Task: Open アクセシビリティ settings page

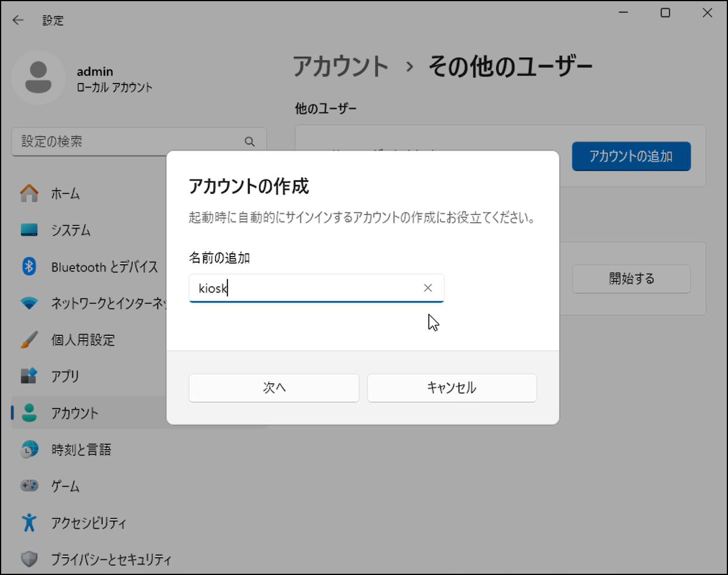Action: pyautogui.click(x=89, y=522)
